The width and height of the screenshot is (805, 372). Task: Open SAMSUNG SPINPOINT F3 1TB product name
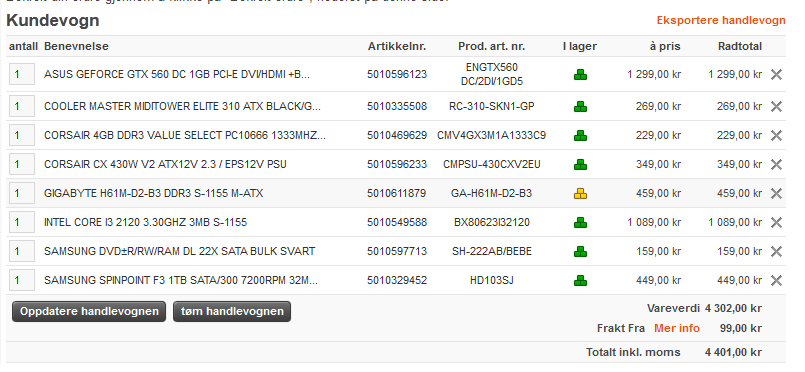(x=181, y=280)
